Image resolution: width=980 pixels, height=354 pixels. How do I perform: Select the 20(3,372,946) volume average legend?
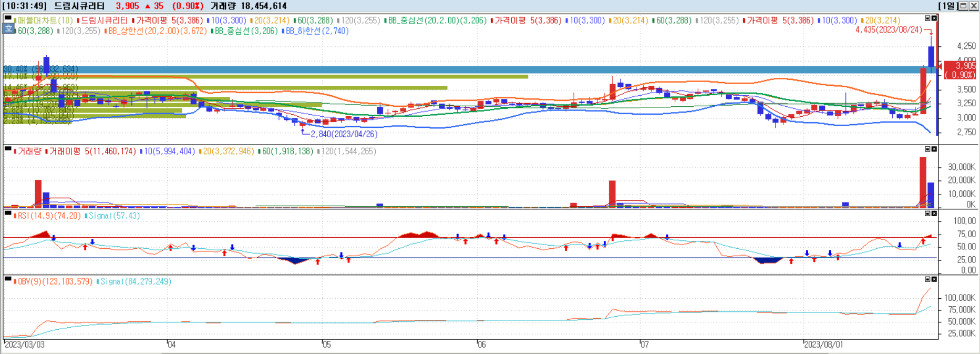[226, 151]
